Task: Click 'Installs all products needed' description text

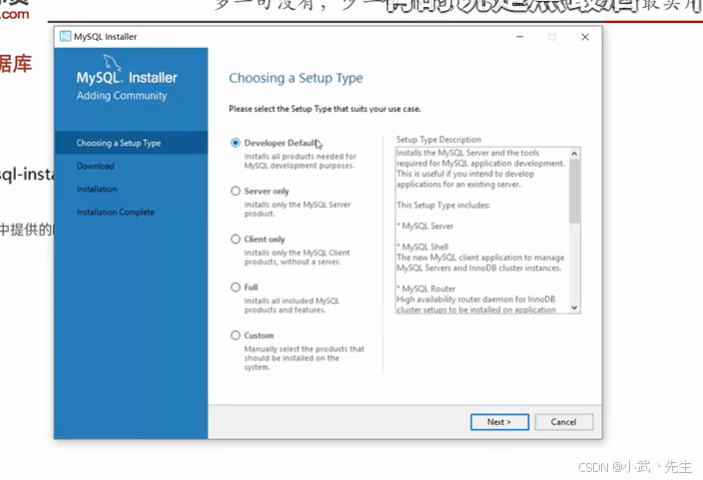Action: [x=300, y=161]
